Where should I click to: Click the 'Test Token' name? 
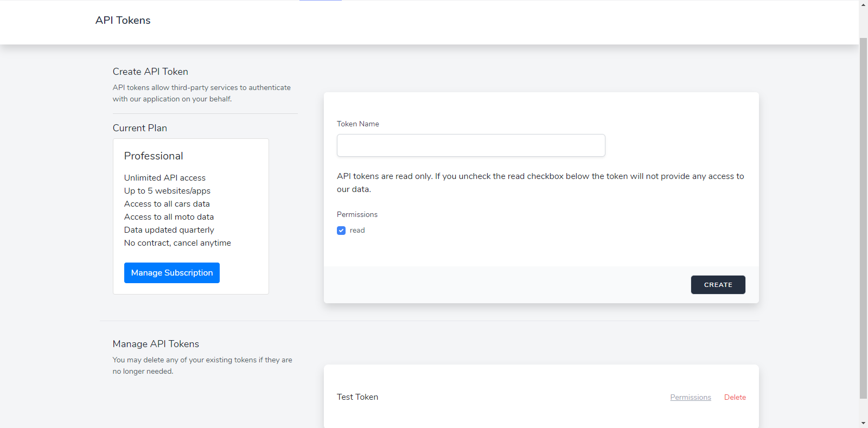point(358,397)
